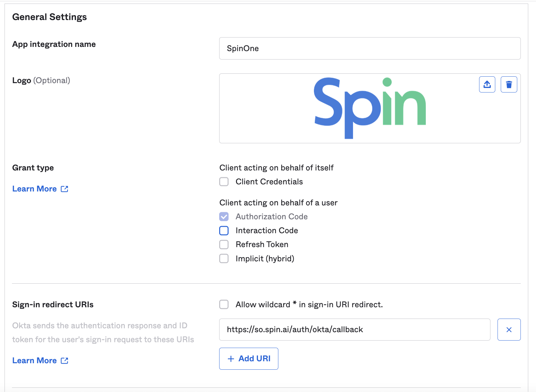The height and width of the screenshot is (392, 536).
Task: Check the Interaction Code option
Action: point(224,231)
